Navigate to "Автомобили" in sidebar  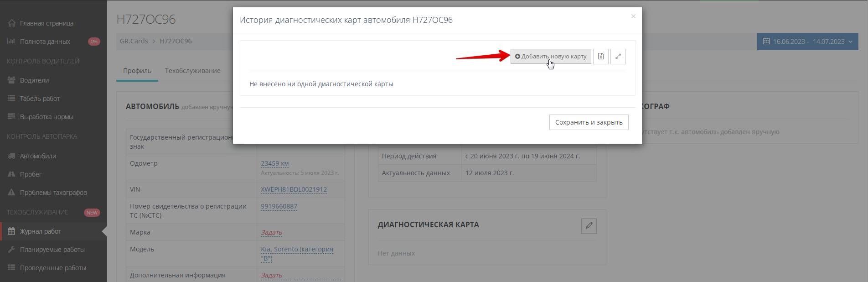[38, 156]
